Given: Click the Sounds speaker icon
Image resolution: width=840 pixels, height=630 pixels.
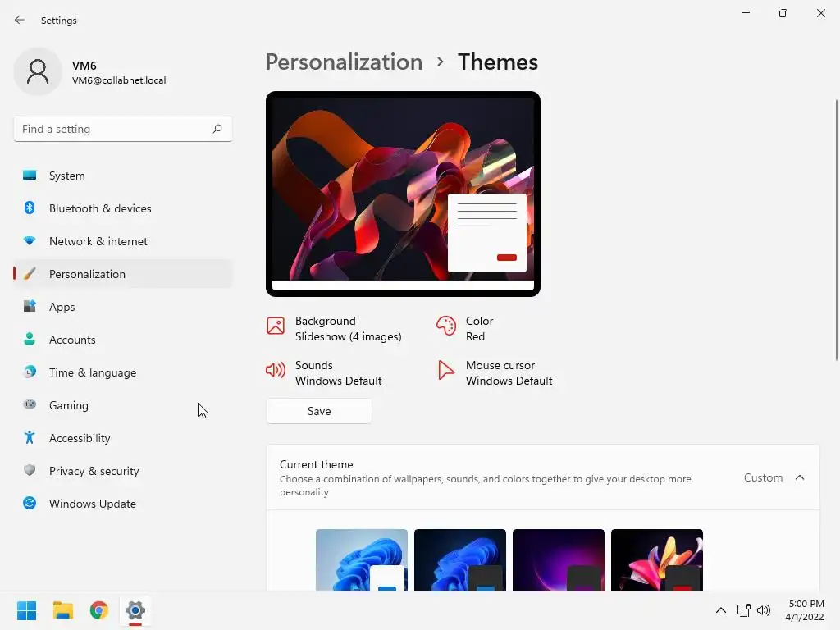Looking at the screenshot, I should coord(276,370).
